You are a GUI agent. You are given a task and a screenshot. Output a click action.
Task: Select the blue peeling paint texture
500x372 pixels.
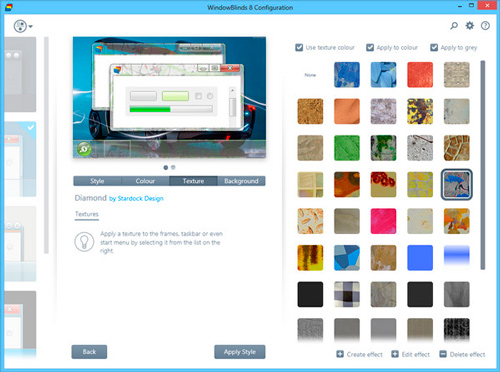(347, 75)
